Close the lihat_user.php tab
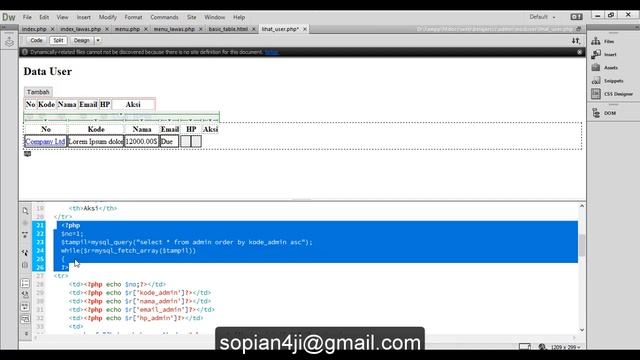Viewport: 640px width, 360px height. [x=305, y=29]
